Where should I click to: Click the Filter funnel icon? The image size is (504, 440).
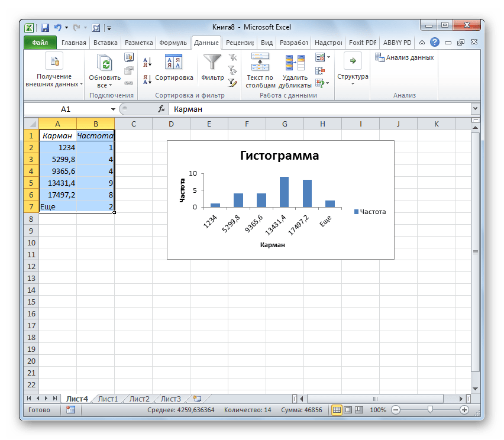tap(212, 63)
